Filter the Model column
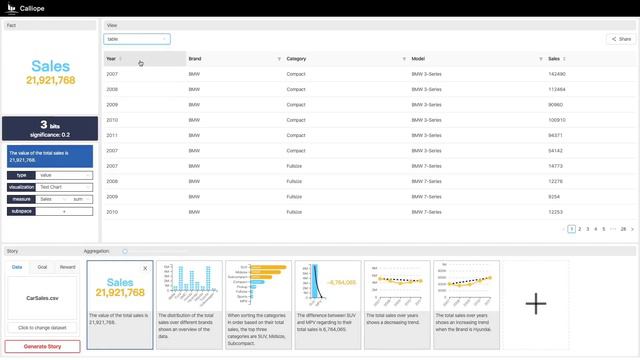This screenshot has width=640, height=360. [x=541, y=59]
